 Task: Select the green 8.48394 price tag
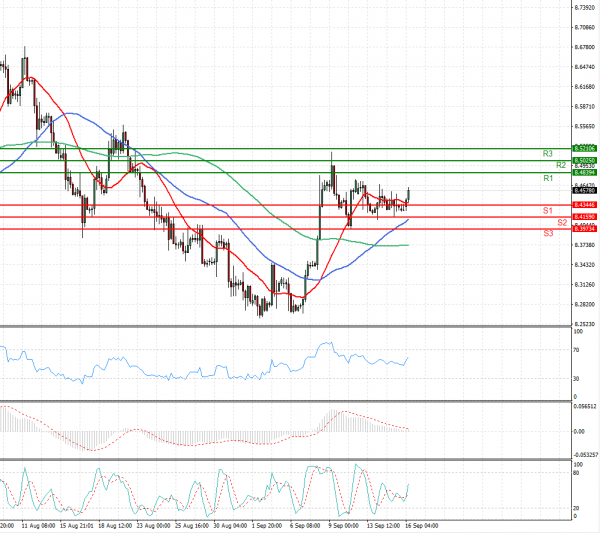(x=585, y=173)
